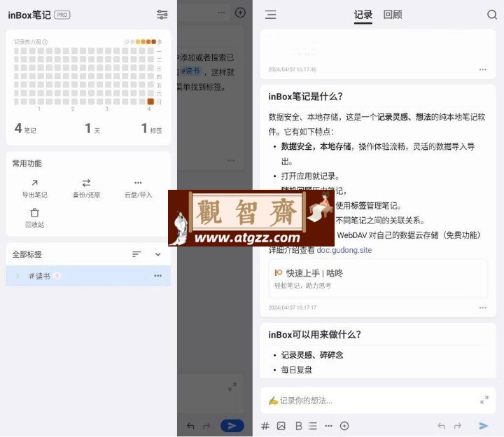This screenshot has height=437, width=504.
Task: Expand the note editor to fullscreen
Action: (x=484, y=400)
